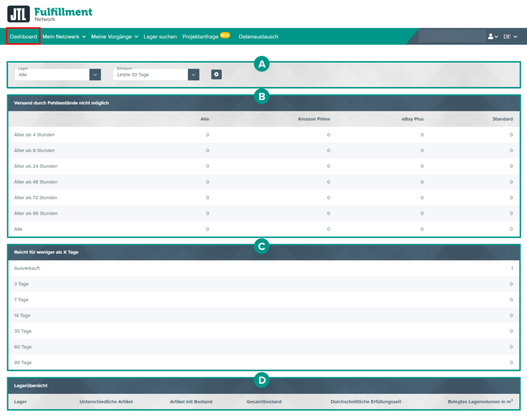Open the user account profile icon
Image resolution: width=527 pixels, height=420 pixels.
tap(492, 37)
